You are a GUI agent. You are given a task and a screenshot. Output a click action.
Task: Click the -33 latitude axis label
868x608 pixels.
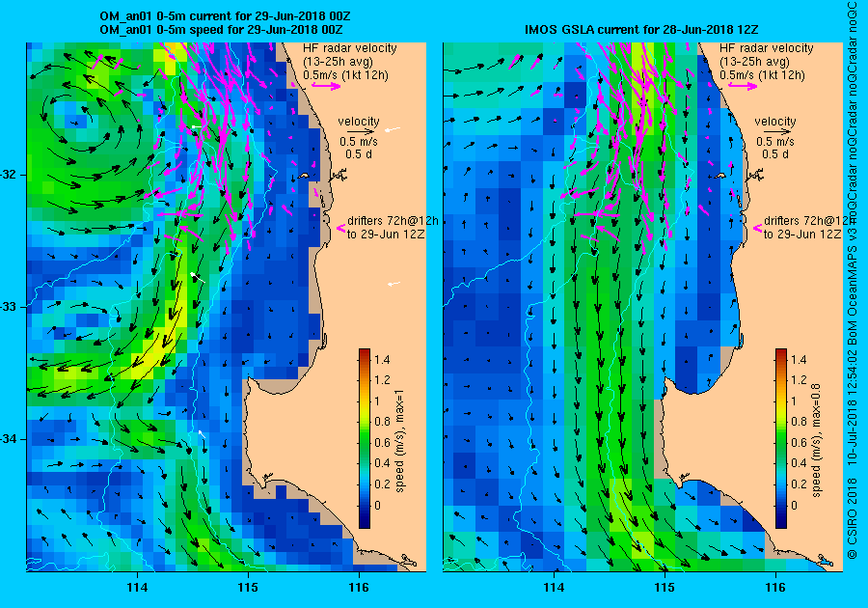(x=10, y=307)
